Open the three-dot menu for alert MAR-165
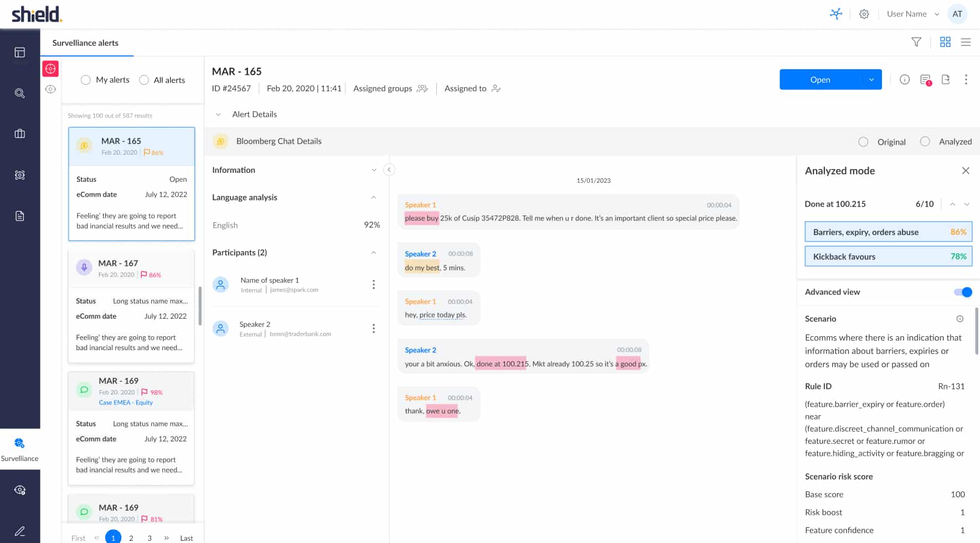The image size is (980, 543). click(x=966, y=80)
